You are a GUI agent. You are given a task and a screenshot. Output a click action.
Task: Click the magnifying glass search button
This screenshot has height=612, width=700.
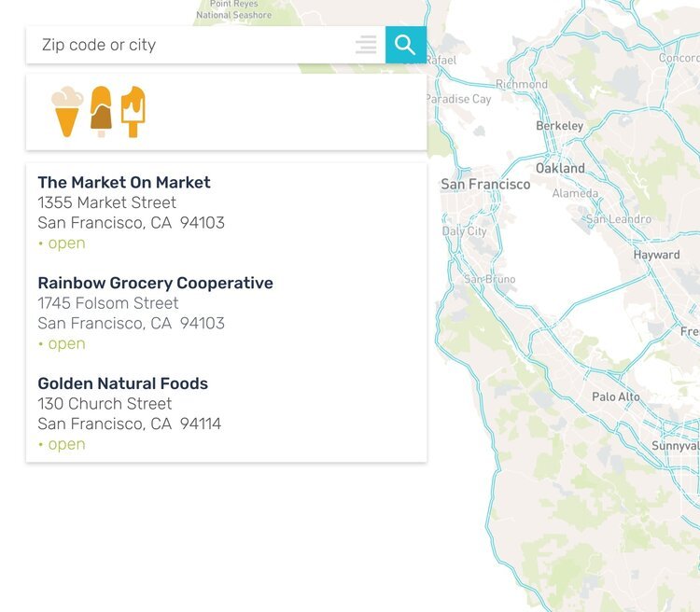[x=405, y=45]
